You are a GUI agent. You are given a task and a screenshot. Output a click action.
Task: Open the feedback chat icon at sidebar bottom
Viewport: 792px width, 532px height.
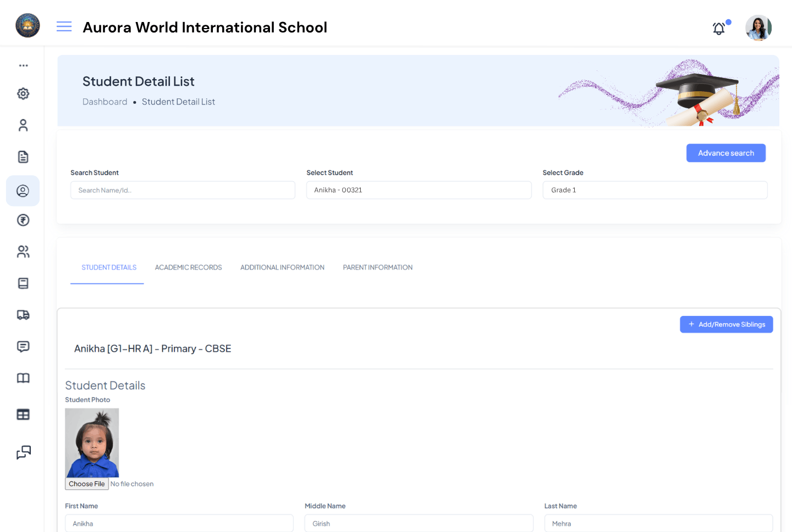coord(23,452)
